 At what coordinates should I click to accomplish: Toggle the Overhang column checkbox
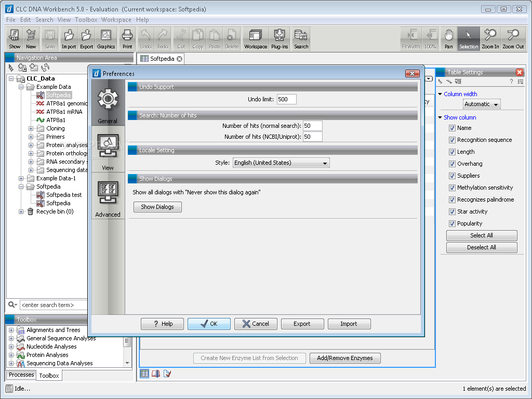[452, 164]
